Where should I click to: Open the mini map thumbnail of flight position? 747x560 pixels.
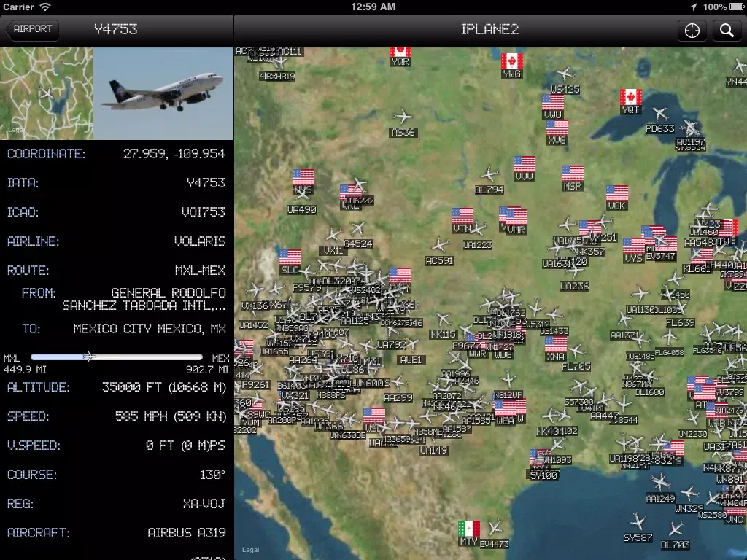click(x=47, y=93)
